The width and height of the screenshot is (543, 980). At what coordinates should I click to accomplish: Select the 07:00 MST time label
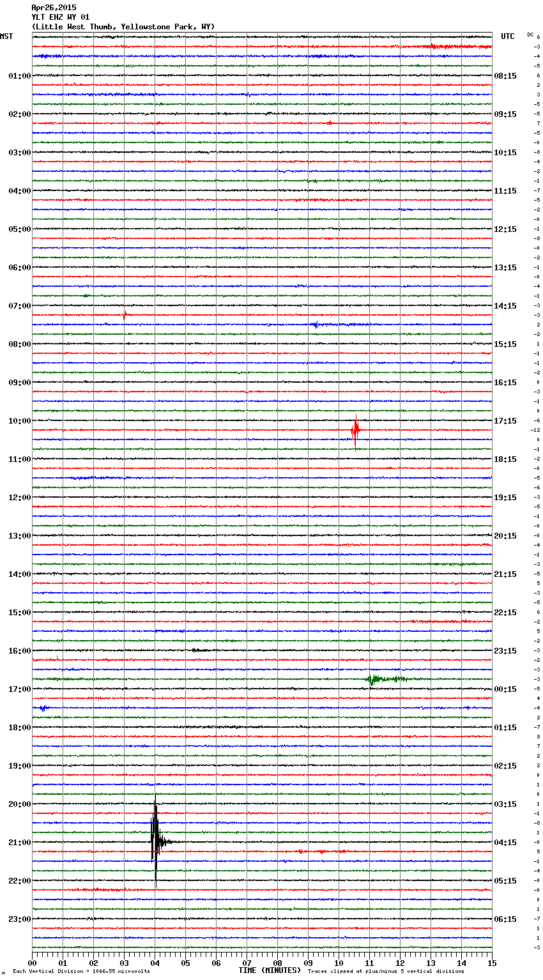point(20,306)
